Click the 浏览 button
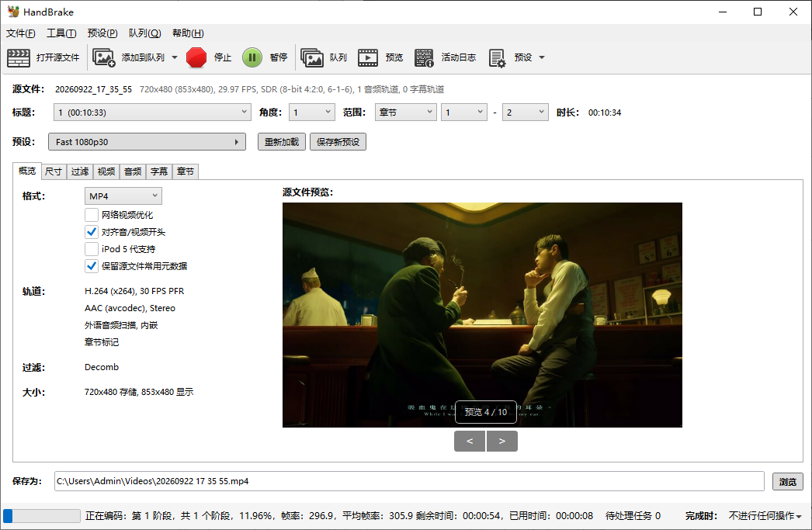Viewport: 812px width, 530px height. point(788,481)
